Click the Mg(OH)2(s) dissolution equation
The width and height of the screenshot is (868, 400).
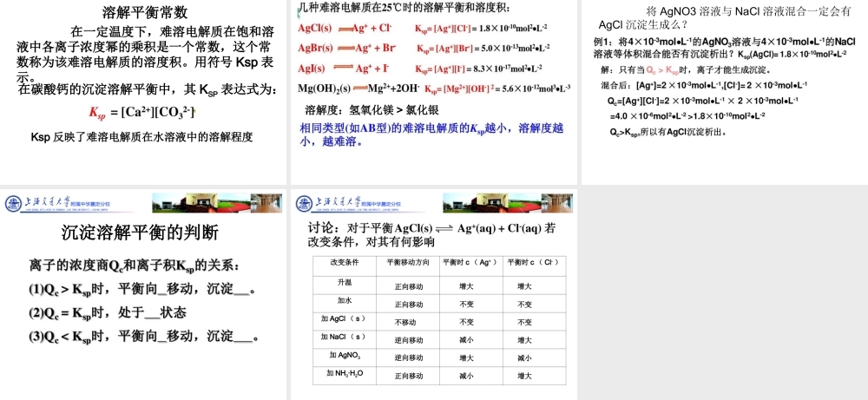pyautogui.click(x=358, y=88)
